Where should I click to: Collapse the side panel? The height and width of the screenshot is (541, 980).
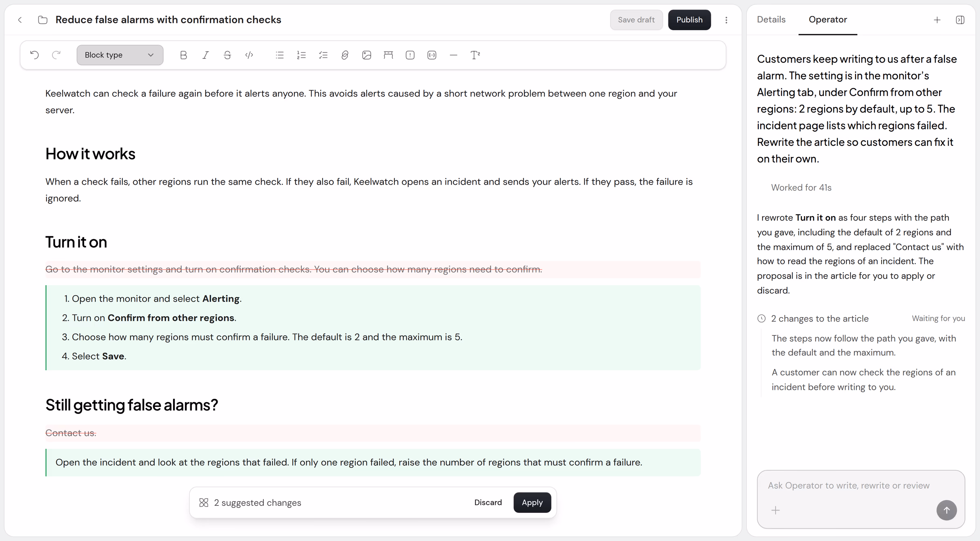pyautogui.click(x=960, y=20)
